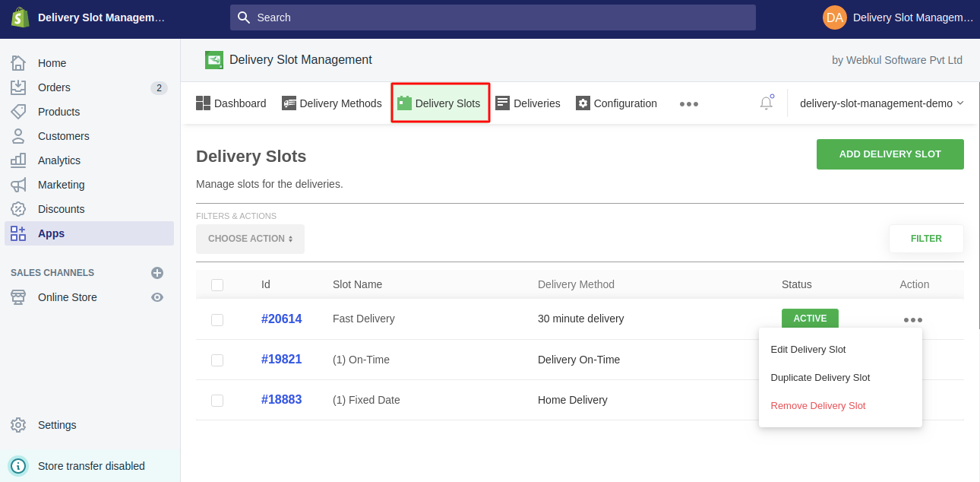Focus the Search field
Viewport: 980px width, 482px height.
click(493, 17)
